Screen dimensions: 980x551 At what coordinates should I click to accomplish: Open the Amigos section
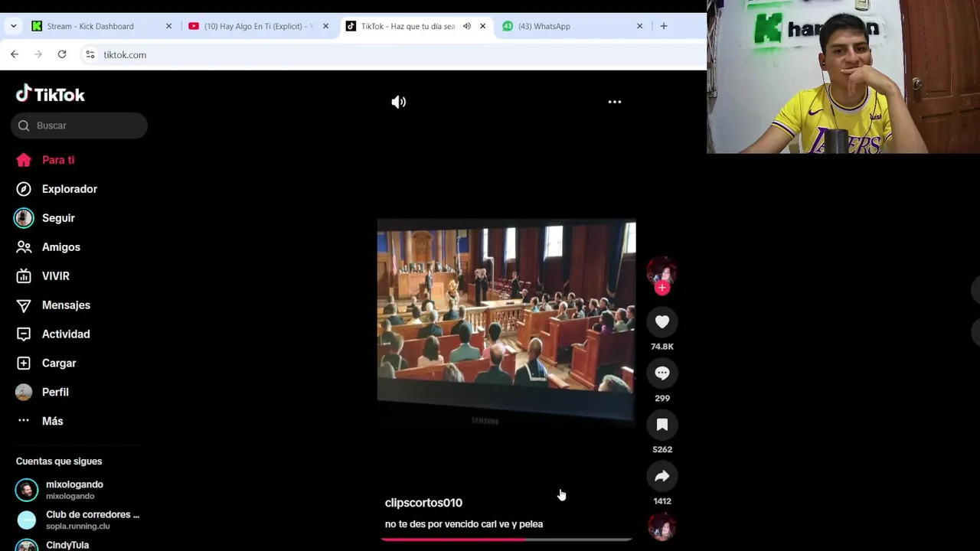point(61,247)
